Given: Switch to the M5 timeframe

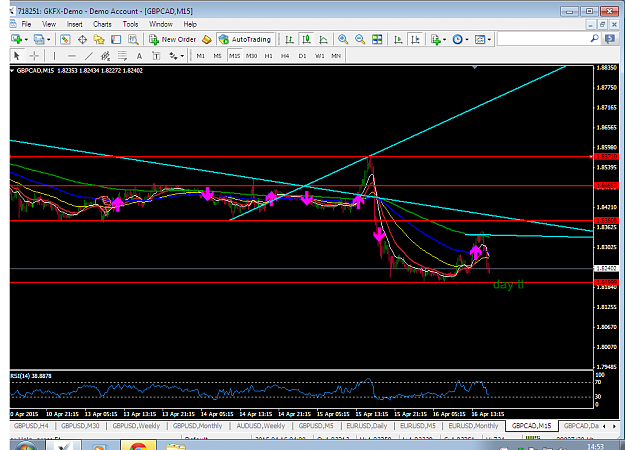Looking at the screenshot, I should [217, 56].
